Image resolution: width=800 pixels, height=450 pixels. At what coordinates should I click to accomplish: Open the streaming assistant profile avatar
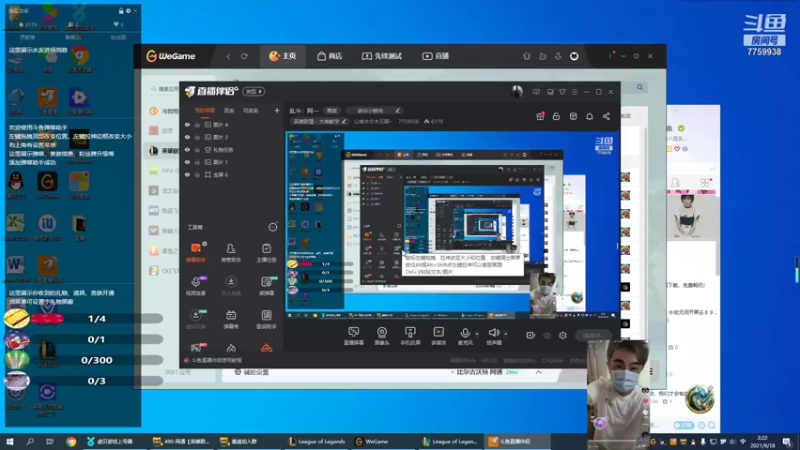517,91
